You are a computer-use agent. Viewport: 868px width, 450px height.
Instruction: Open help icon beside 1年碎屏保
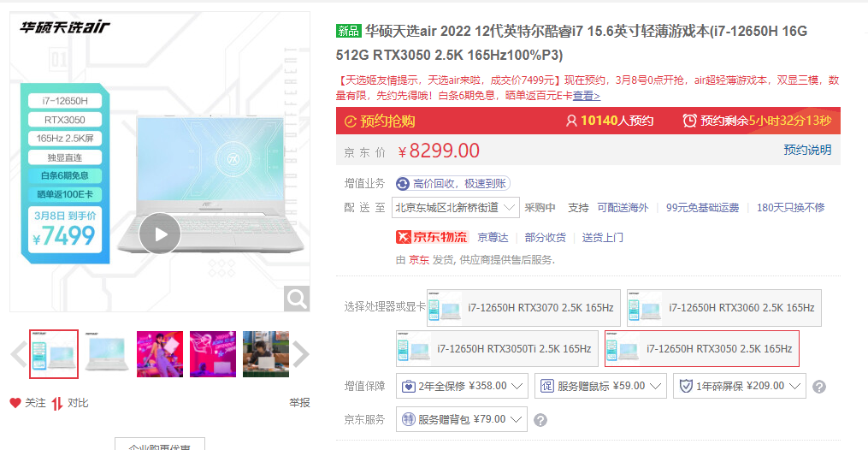[x=819, y=387]
